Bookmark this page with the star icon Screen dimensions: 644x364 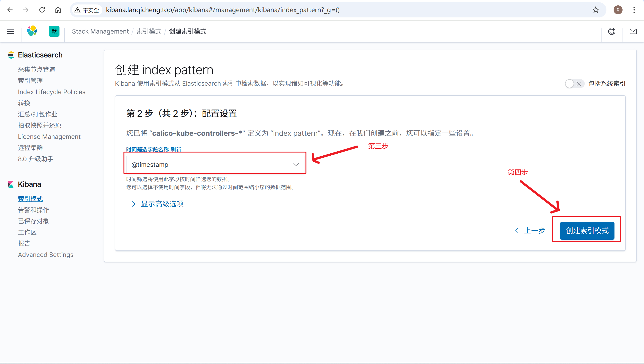[x=596, y=10]
